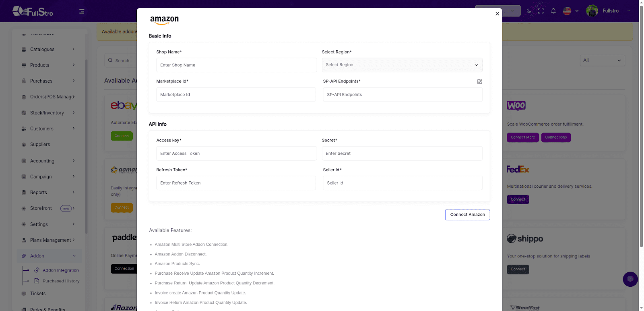
Task: Expand the Accounting menu chevron
Action: pyautogui.click(x=74, y=160)
